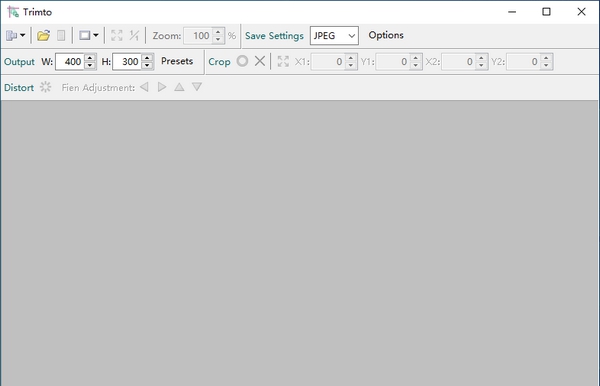Viewport: 600px width, 386px height.
Task: Click the Distort sparkle icon
Action: (46, 87)
